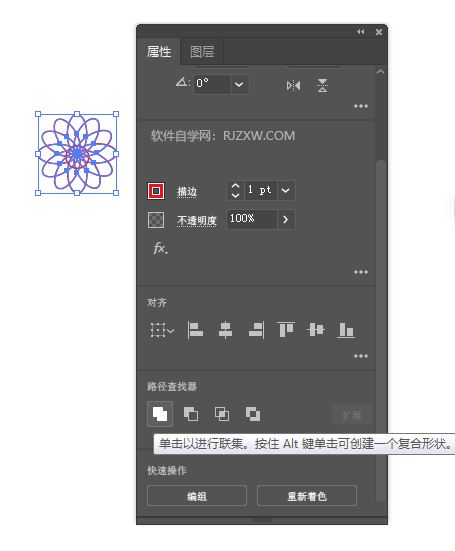Click the panel vertical scrollbar thumb

tap(381, 330)
